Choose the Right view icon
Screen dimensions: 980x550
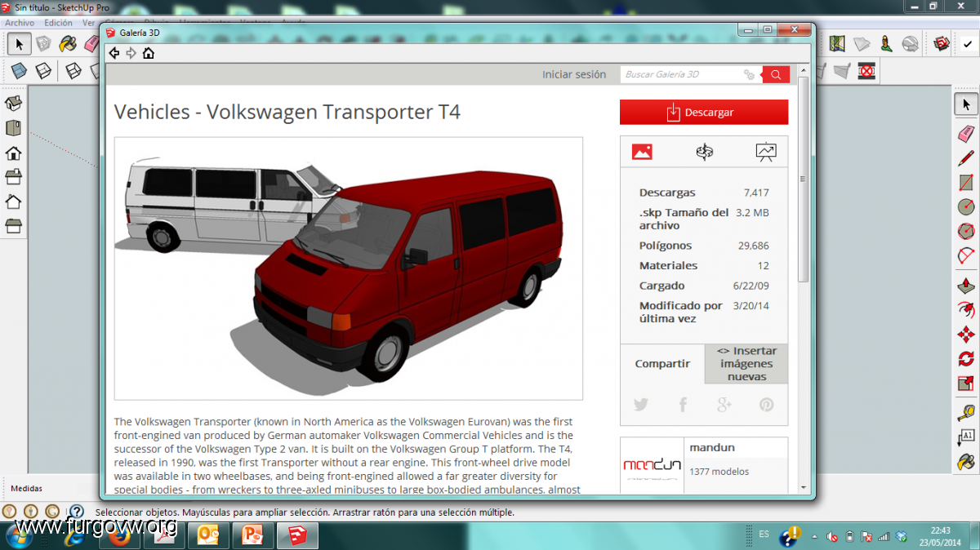click(x=13, y=177)
